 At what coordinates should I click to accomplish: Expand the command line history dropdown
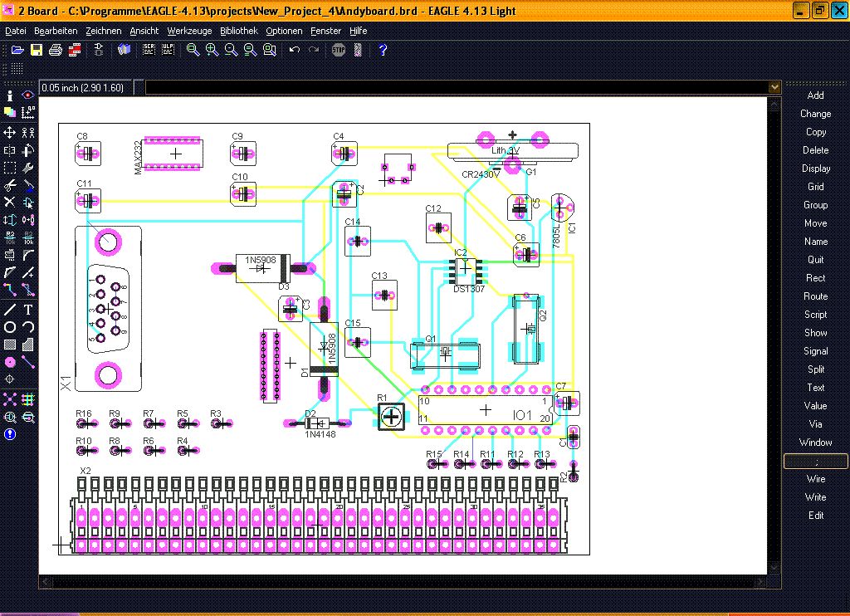[774, 87]
